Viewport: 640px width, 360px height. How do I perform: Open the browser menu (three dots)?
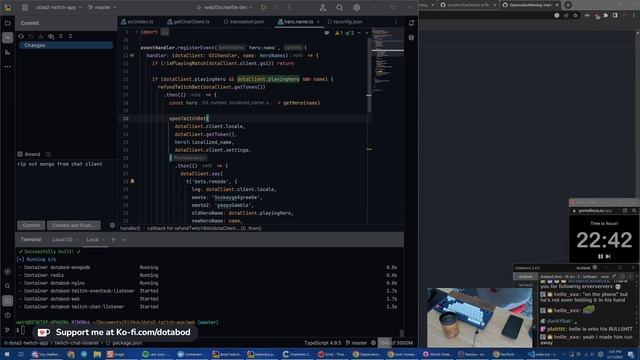tap(633, 15)
